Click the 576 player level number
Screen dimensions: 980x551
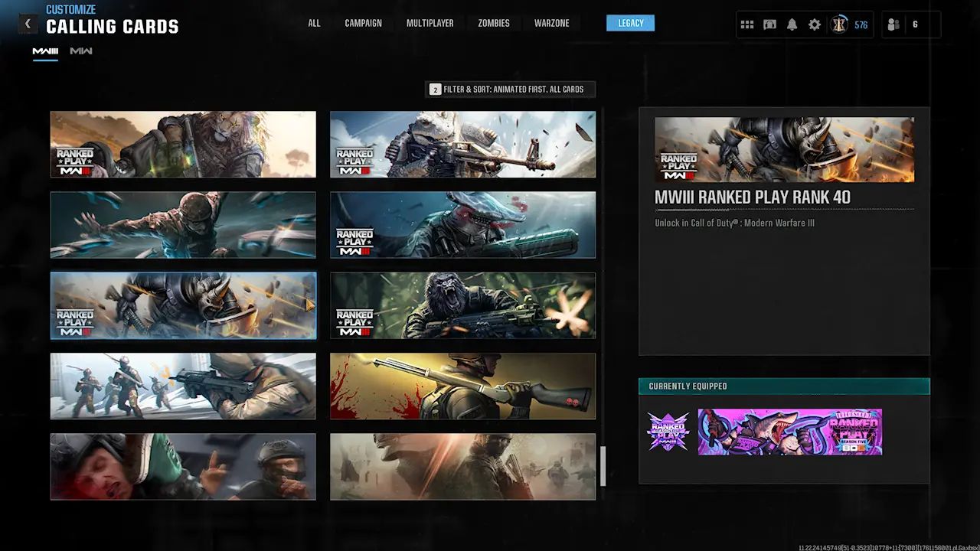click(x=861, y=25)
